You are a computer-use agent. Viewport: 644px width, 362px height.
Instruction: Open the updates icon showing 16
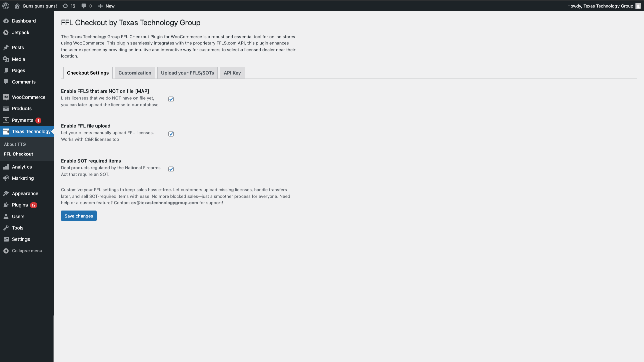point(65,6)
